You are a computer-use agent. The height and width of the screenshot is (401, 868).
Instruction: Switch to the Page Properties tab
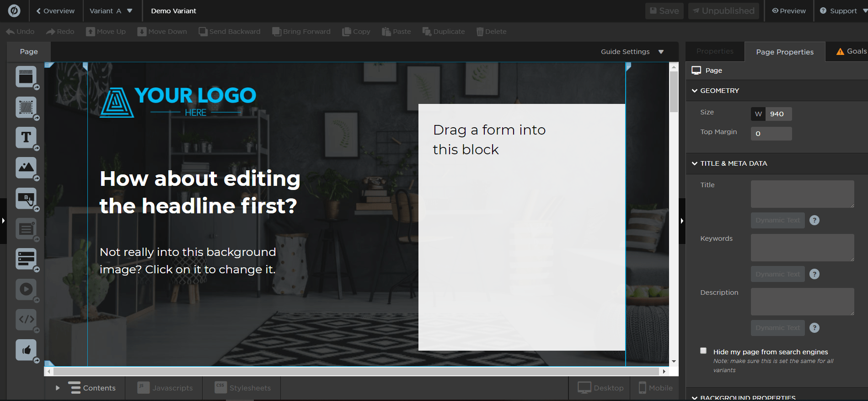(x=785, y=52)
